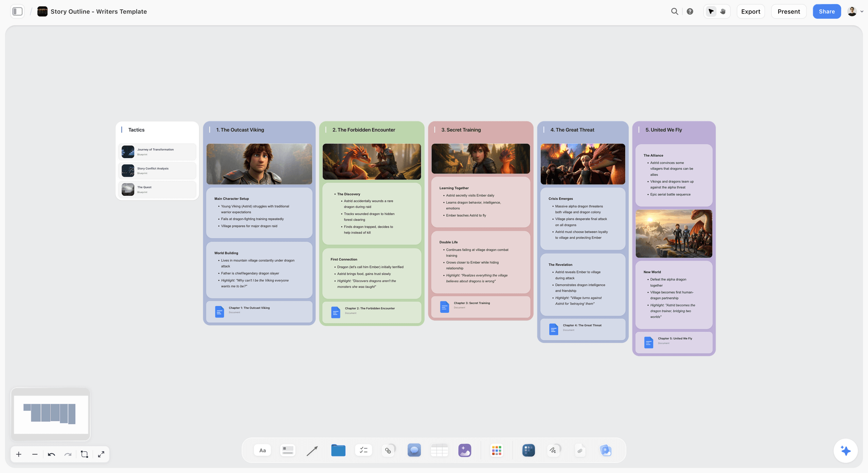Image resolution: width=868 pixels, height=473 pixels.
Task: Switch to pointer select mode
Action: pyautogui.click(x=711, y=11)
